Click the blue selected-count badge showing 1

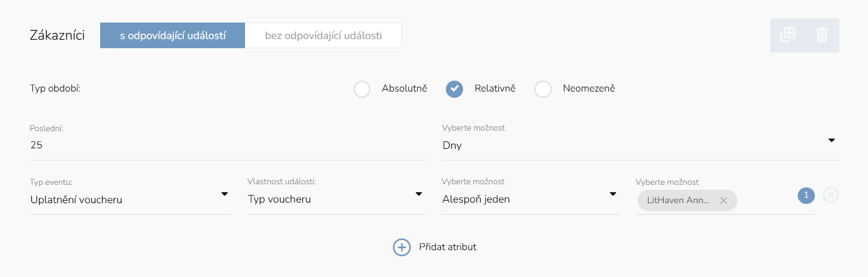click(x=806, y=195)
